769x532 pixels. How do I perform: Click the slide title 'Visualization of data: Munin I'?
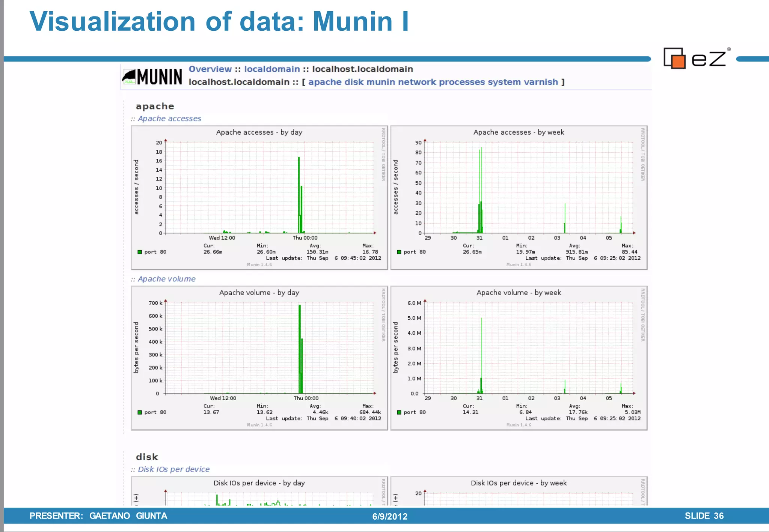coord(219,21)
